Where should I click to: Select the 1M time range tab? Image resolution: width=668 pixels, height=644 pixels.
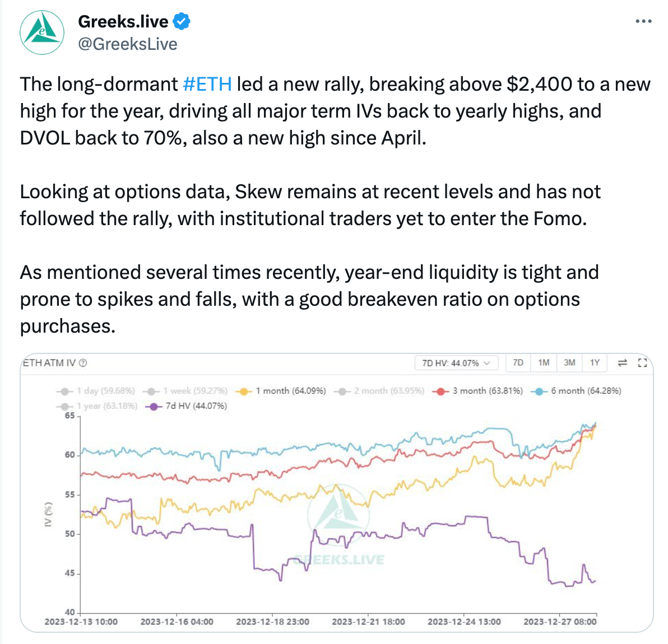point(544,363)
